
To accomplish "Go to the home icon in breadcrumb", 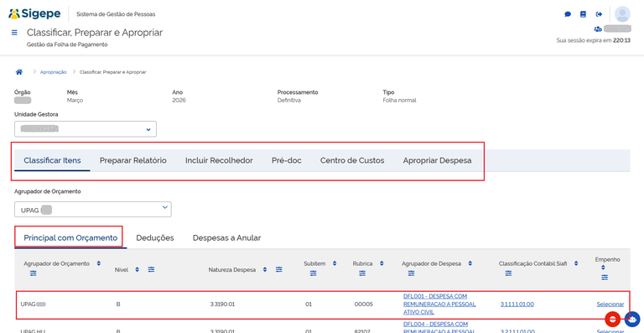I will click(x=19, y=72).
